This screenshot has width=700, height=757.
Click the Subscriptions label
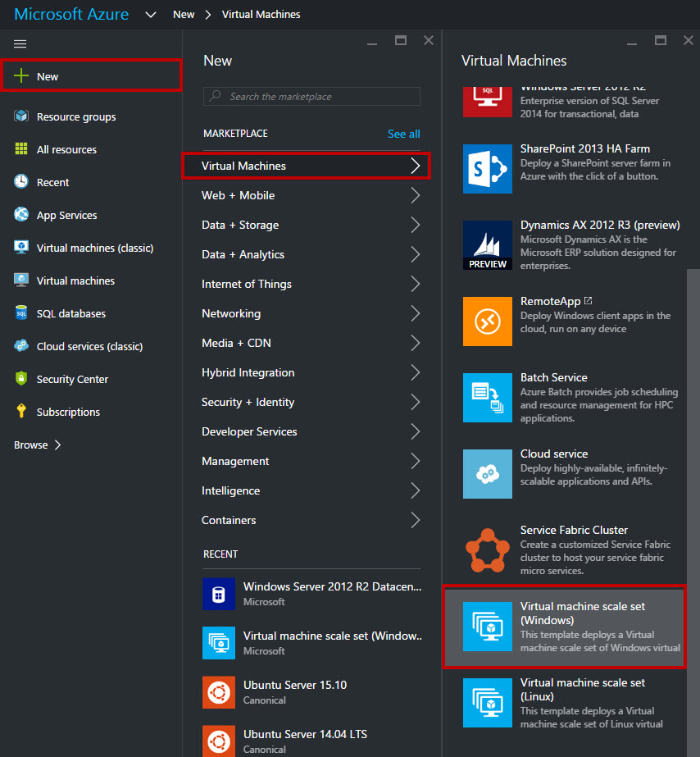tap(69, 412)
